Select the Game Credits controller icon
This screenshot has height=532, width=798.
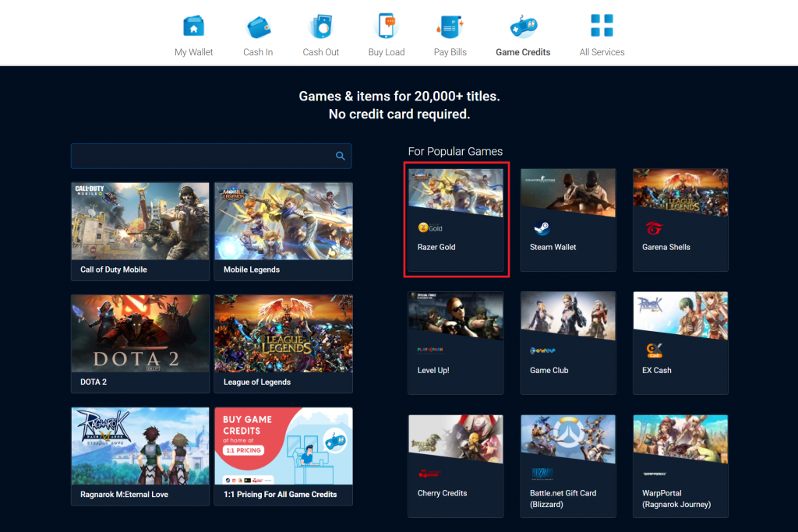523,26
